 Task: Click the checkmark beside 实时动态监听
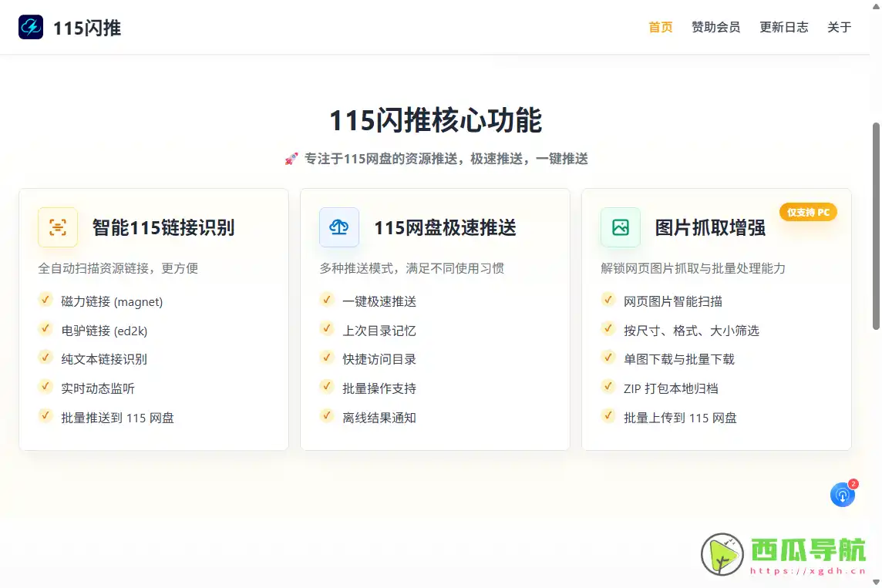coord(45,386)
